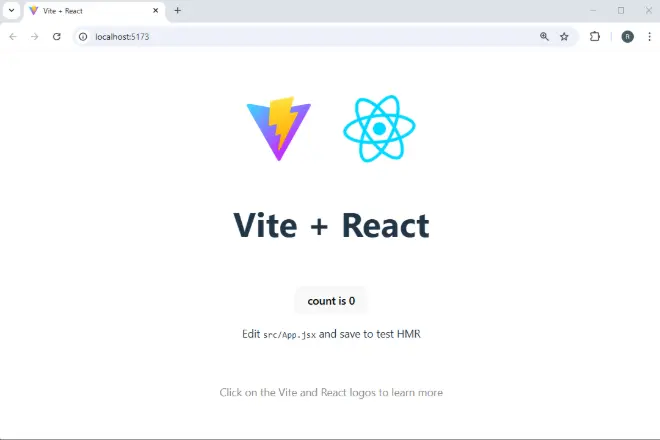Click the Vite lightning bolt logo
This screenshot has width=660, height=440.
pos(279,128)
